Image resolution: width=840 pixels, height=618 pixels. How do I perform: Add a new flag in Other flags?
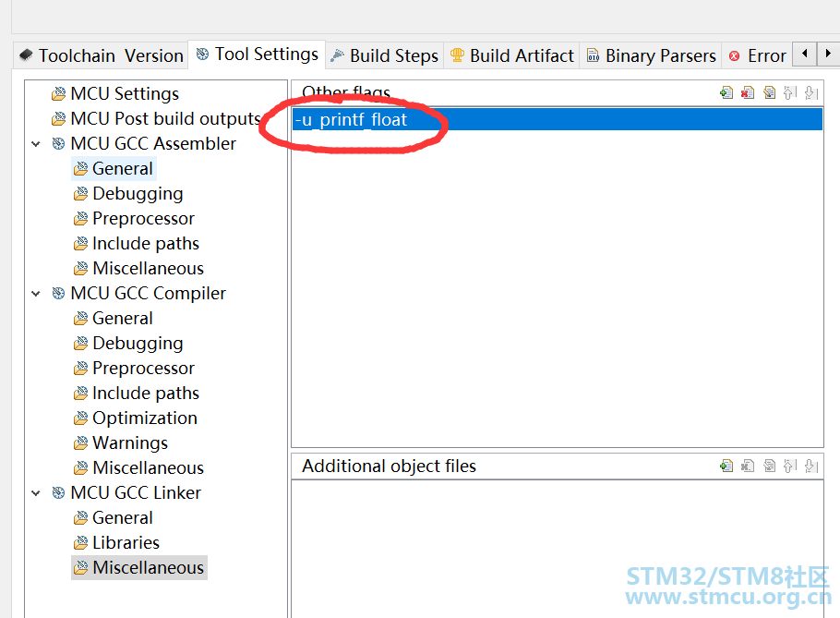tap(726, 92)
